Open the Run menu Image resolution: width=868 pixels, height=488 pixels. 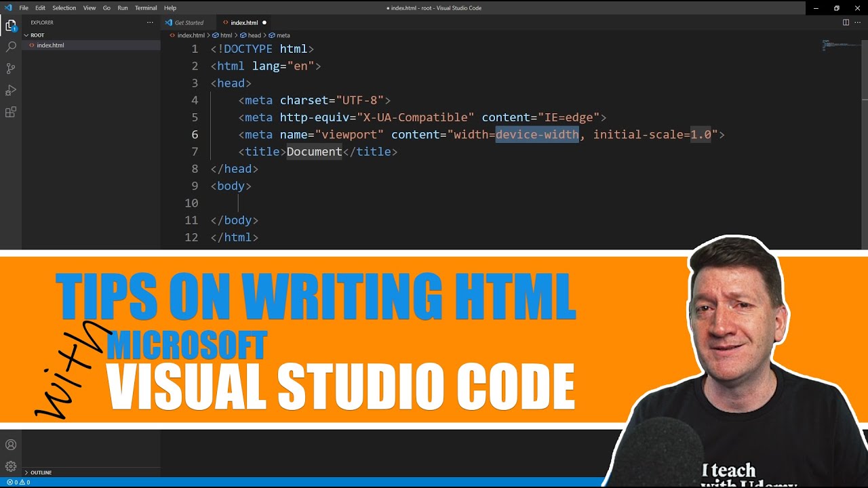point(123,7)
